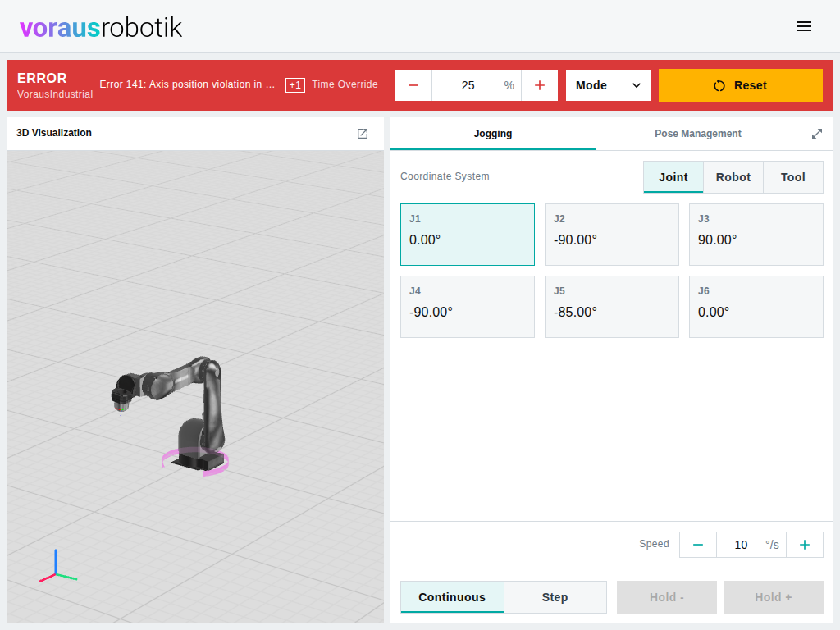The height and width of the screenshot is (630, 840).
Task: Select joint J4 tile
Action: (468, 307)
